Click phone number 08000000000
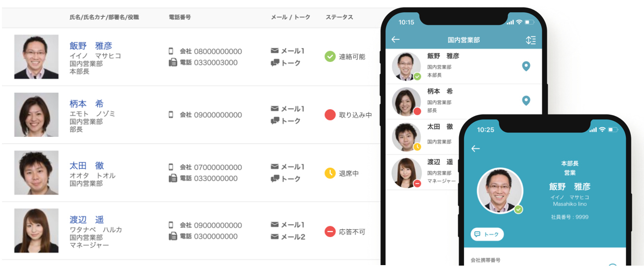This screenshot has width=644, height=272. [x=218, y=51]
